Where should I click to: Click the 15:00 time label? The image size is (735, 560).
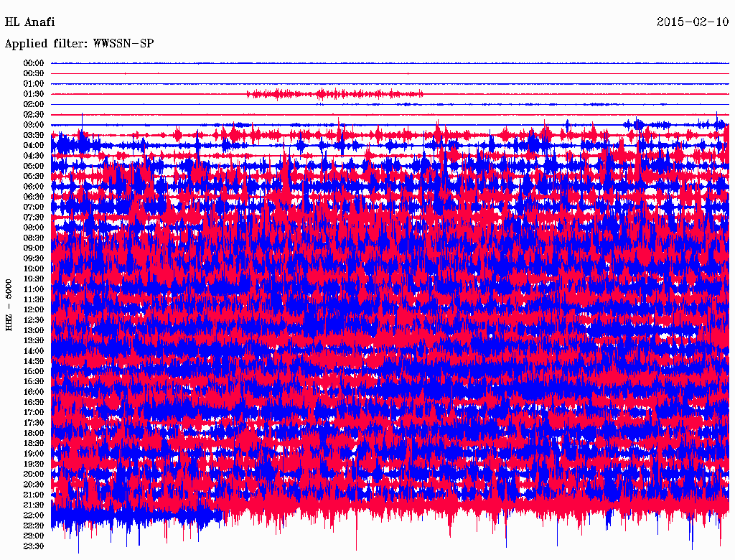click(33, 371)
